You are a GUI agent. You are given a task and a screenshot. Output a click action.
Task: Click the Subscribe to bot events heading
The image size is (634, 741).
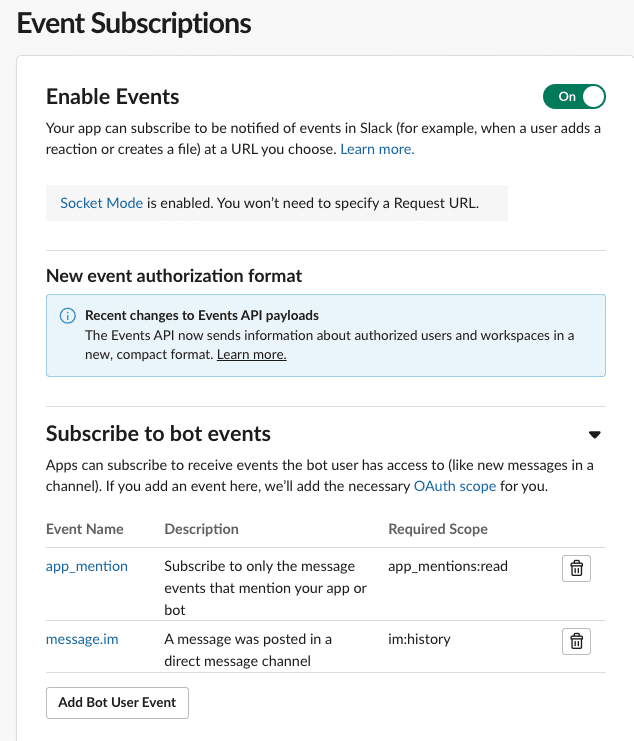(x=158, y=433)
